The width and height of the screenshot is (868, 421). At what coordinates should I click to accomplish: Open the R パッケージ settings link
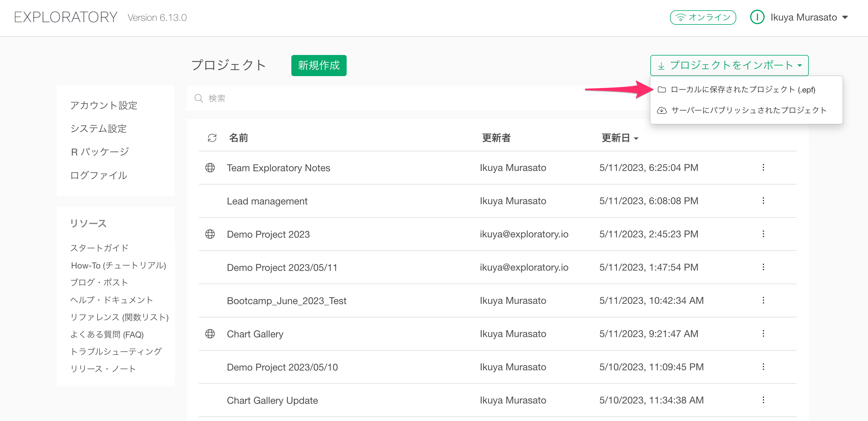coord(100,152)
